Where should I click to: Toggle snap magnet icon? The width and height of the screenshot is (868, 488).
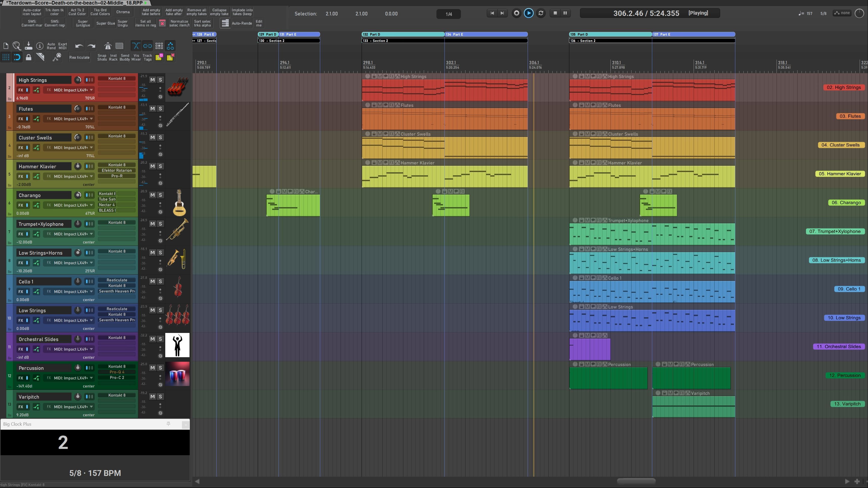pyautogui.click(x=17, y=57)
